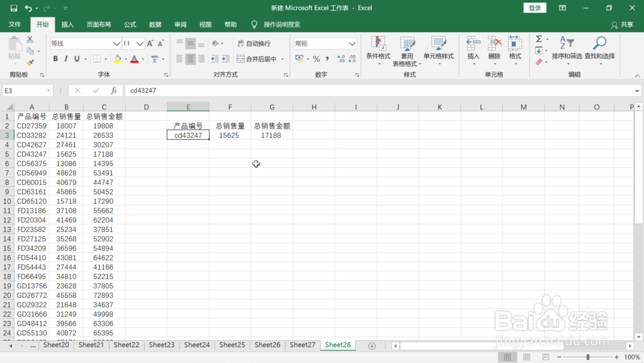Viewport: 644px width, 363px height.
Task: Insert cells with 插入 icon
Action: pos(473,50)
